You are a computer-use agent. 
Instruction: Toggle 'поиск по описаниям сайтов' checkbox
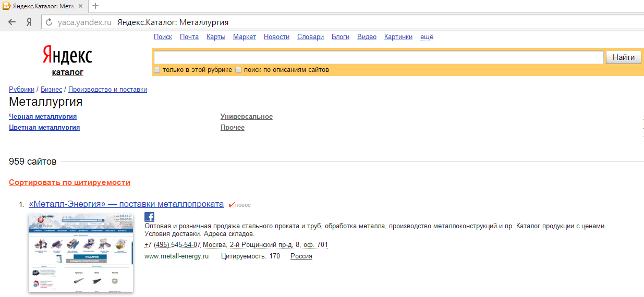tap(238, 70)
